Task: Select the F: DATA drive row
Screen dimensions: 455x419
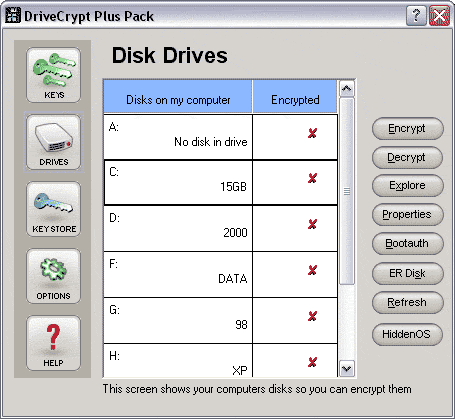Action: tap(221, 274)
